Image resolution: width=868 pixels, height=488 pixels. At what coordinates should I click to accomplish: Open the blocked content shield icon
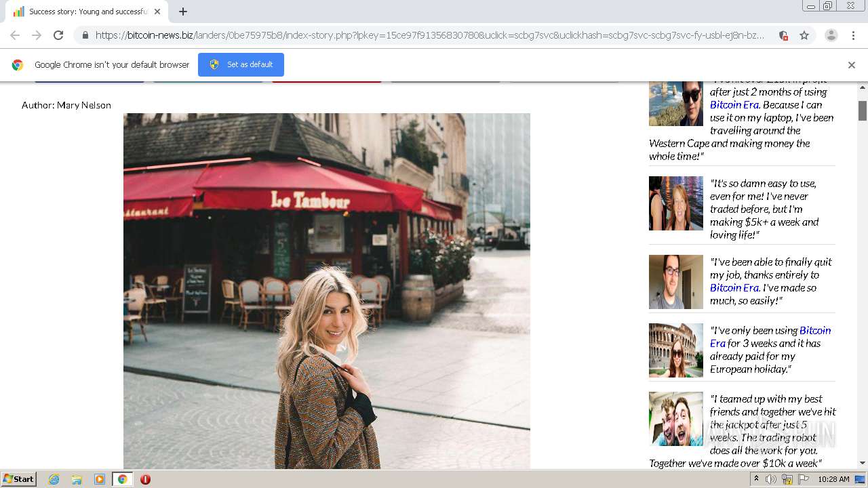pyautogui.click(x=783, y=35)
